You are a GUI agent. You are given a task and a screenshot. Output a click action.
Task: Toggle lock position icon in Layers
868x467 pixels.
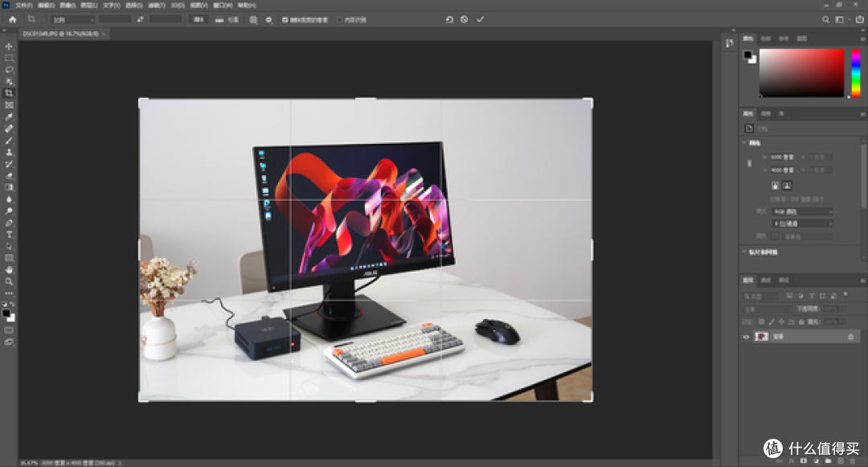[781, 322]
